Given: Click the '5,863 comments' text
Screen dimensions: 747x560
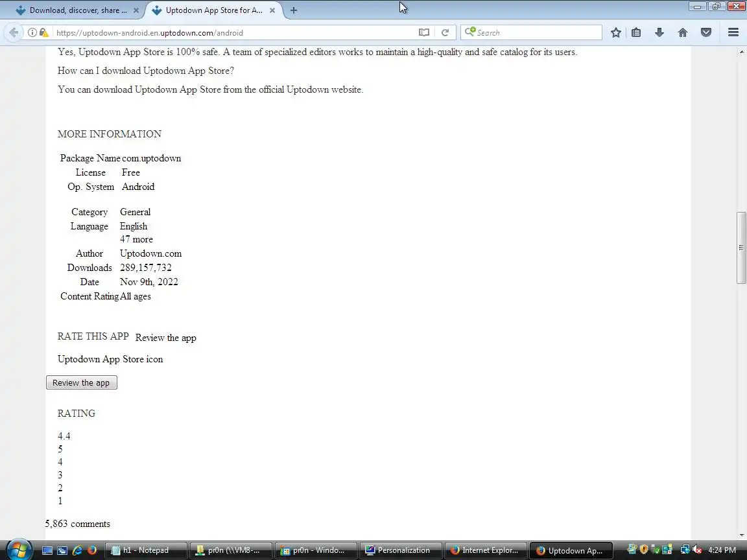Looking at the screenshot, I should tap(78, 524).
